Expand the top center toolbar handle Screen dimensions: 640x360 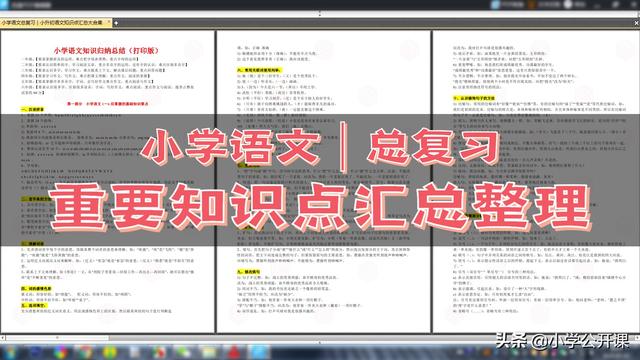point(320,14)
